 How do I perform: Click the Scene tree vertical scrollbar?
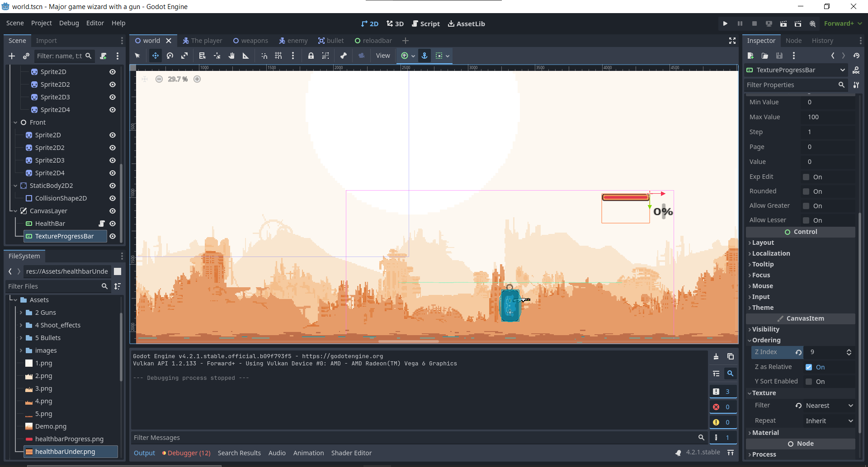(121, 203)
